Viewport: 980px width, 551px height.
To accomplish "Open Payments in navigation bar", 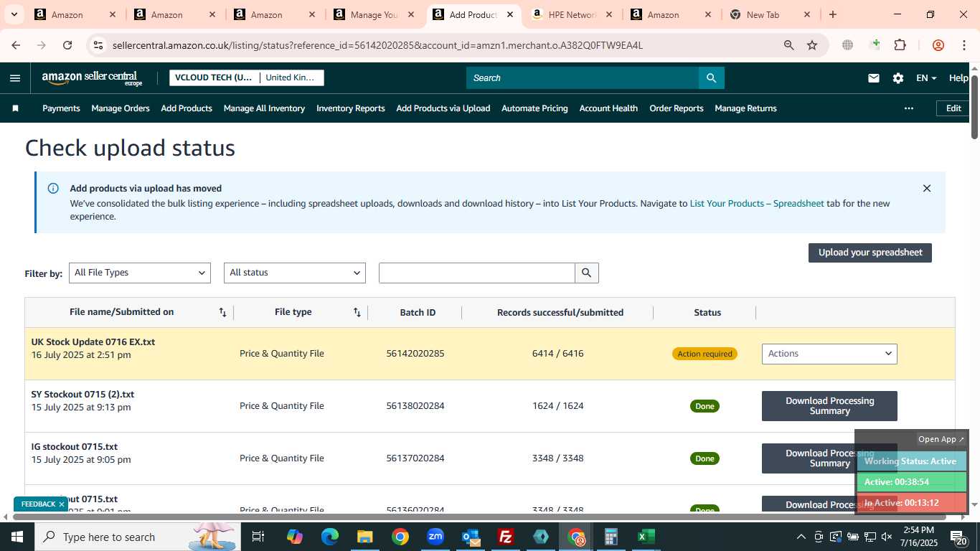I will click(61, 108).
